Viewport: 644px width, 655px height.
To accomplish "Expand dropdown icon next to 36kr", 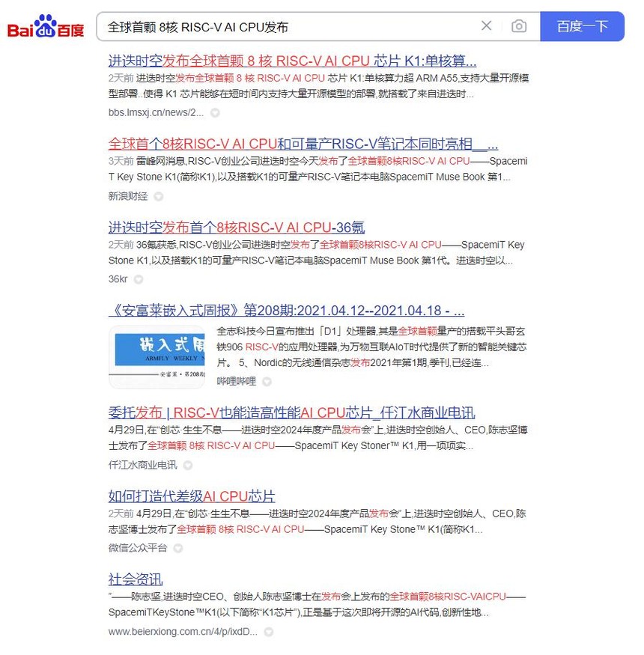I will pos(139,279).
